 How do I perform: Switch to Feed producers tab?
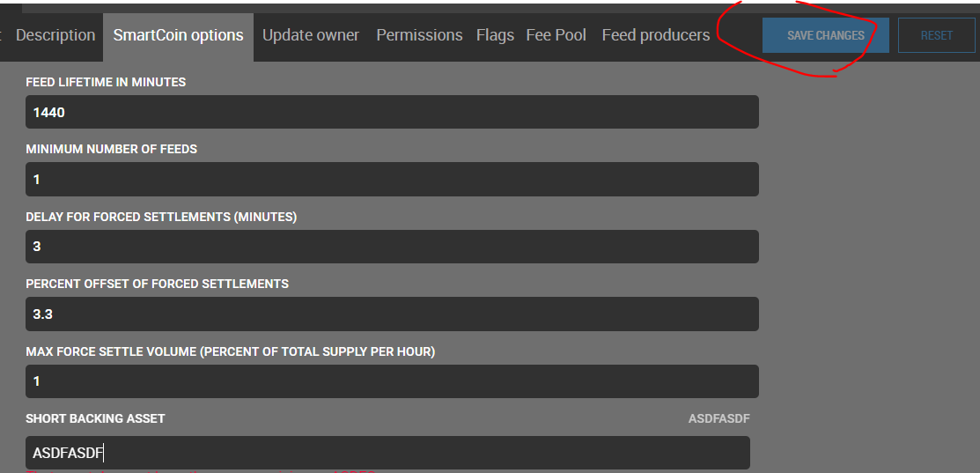[656, 35]
